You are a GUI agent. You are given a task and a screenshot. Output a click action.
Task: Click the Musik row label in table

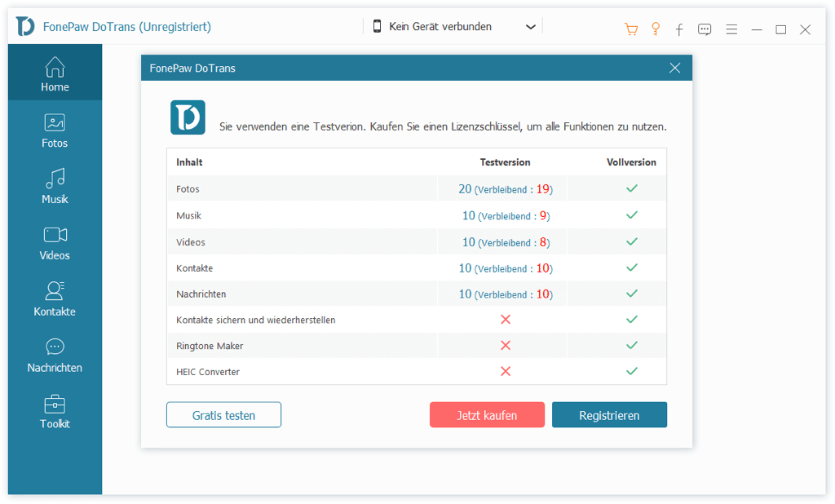point(188,216)
